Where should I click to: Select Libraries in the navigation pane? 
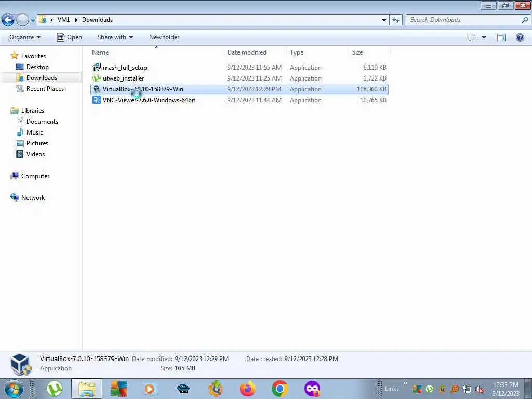pos(33,111)
